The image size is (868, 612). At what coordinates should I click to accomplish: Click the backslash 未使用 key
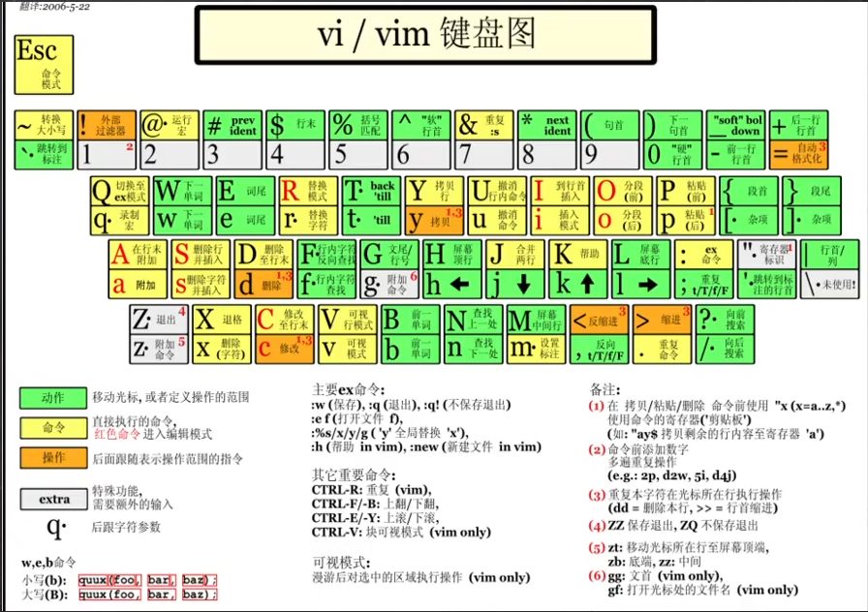(830, 285)
